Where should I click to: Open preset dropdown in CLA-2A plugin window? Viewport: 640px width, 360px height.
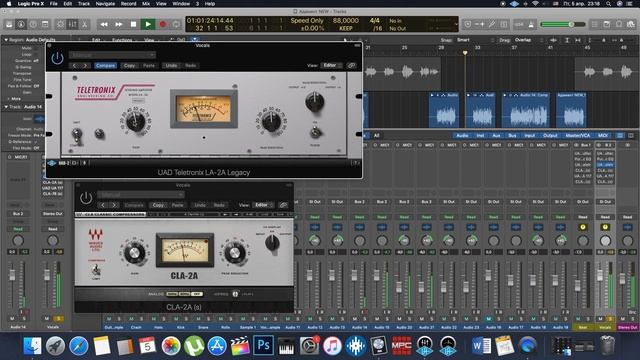click(x=141, y=195)
